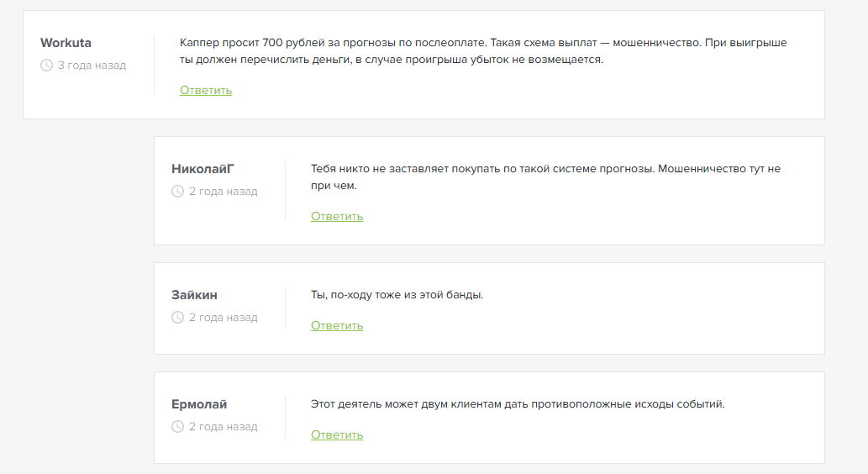Image resolution: width=868 pixels, height=474 pixels.
Task: Click the comment 'Ты, по-ходу тоже из этой банды'
Action: [397, 295]
